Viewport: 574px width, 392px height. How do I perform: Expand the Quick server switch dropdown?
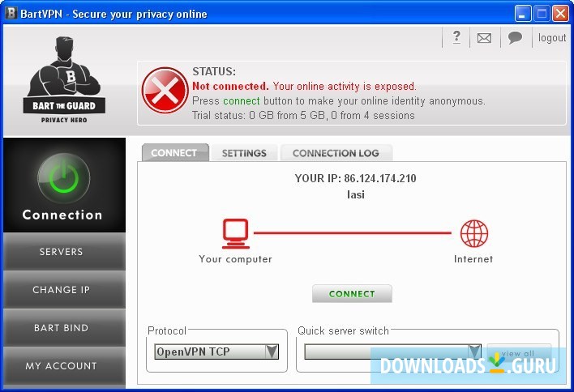pyautogui.click(x=392, y=352)
